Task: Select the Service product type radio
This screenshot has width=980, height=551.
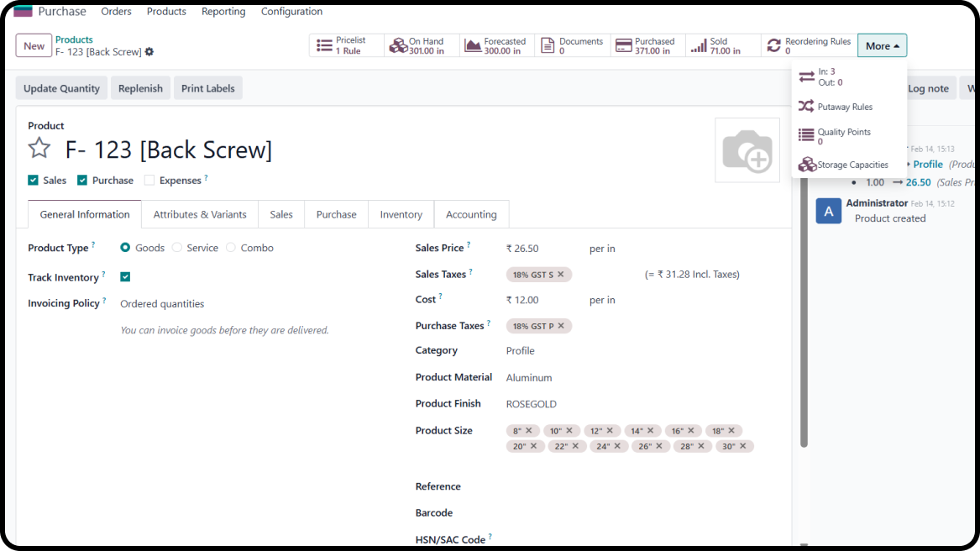Action: tap(177, 248)
